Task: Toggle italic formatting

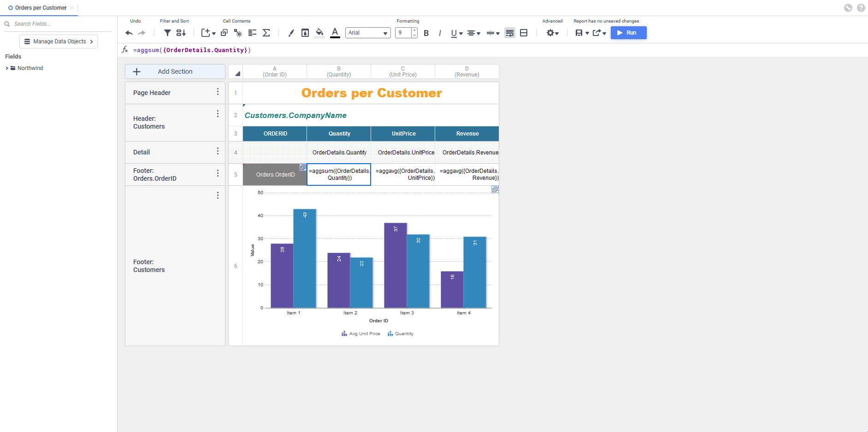Action: pos(440,33)
